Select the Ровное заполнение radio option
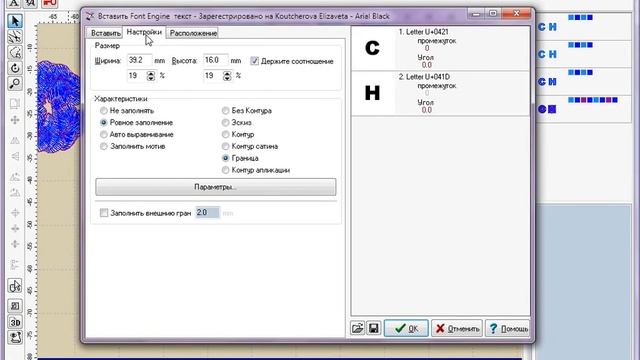The height and width of the screenshot is (360, 640). [x=104, y=122]
